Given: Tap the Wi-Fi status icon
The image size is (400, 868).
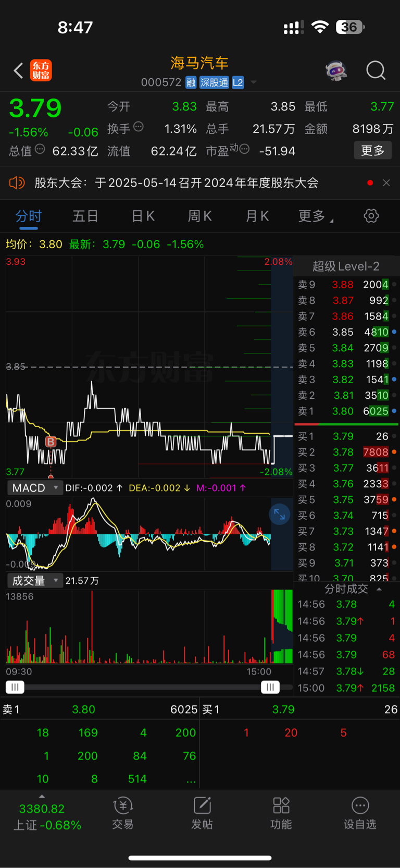Looking at the screenshot, I should pos(319,27).
